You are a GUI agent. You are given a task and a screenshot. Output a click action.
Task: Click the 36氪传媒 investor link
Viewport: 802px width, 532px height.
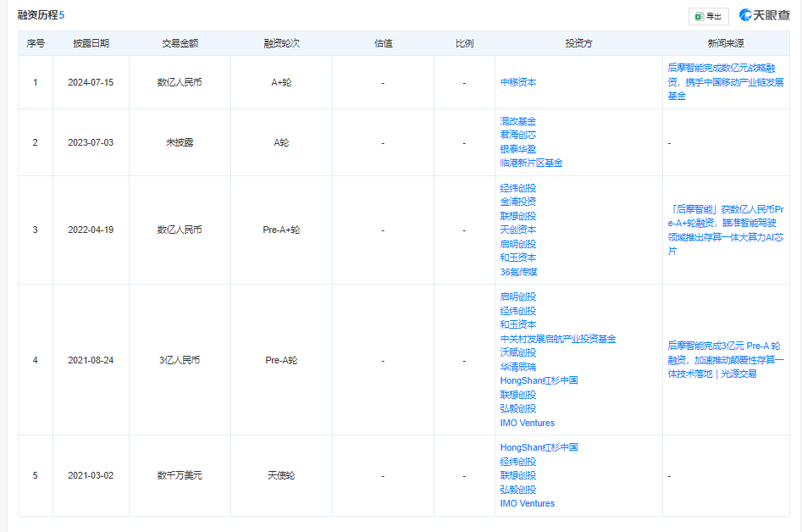(519, 272)
